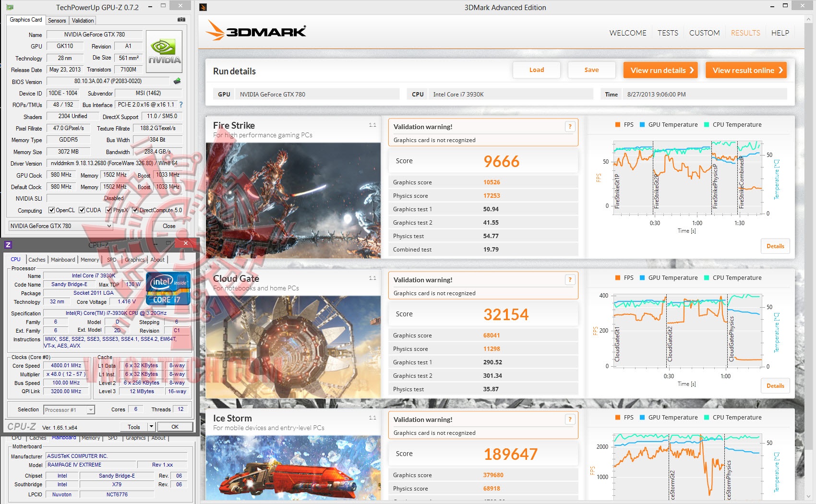Image resolution: width=816 pixels, height=504 pixels.
Task: Click the NVIDIA logo in GPU-Z
Action: (x=164, y=52)
